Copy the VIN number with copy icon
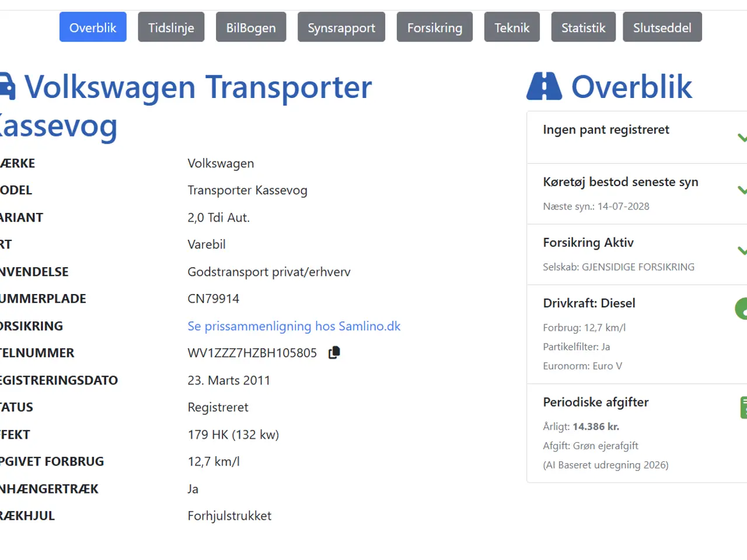Image resolution: width=747 pixels, height=560 pixels. (334, 352)
